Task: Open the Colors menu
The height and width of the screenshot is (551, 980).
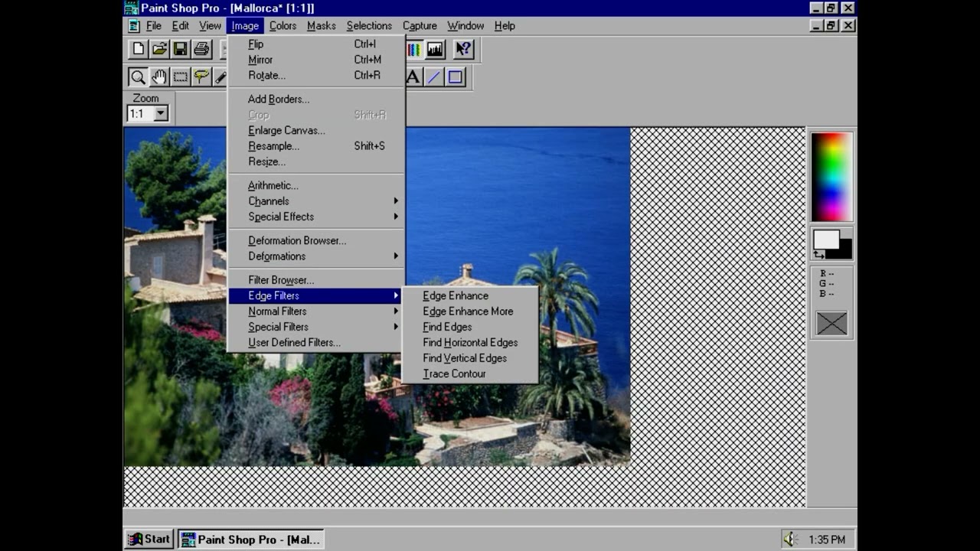Action: (283, 25)
